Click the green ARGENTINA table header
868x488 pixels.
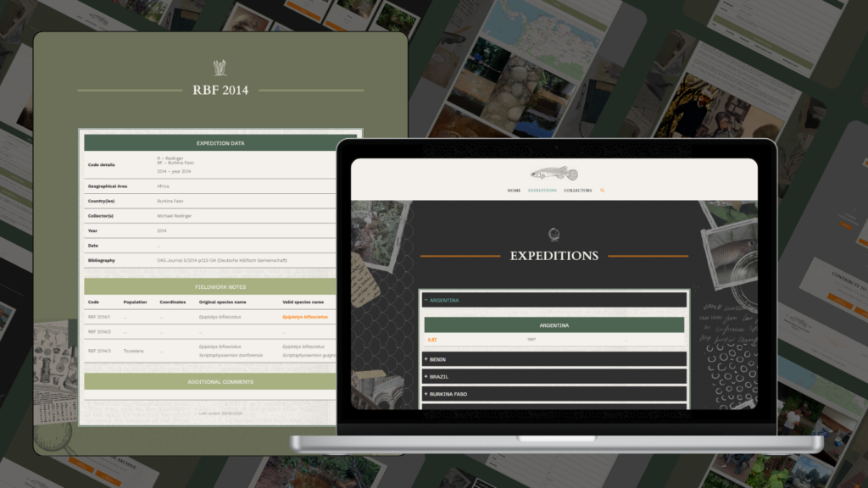tap(554, 325)
